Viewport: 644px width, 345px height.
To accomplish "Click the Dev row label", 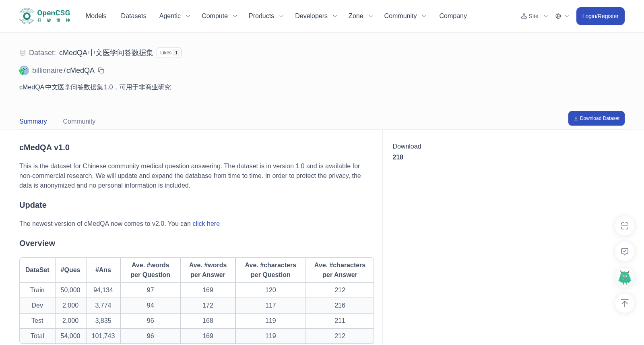I will tap(37, 306).
